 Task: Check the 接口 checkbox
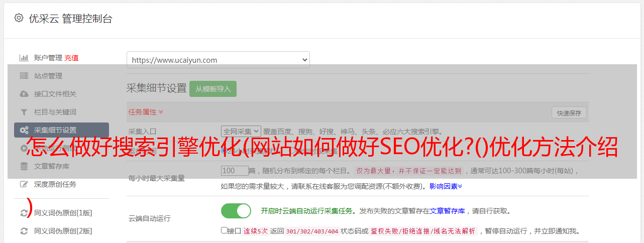[x=224, y=230]
